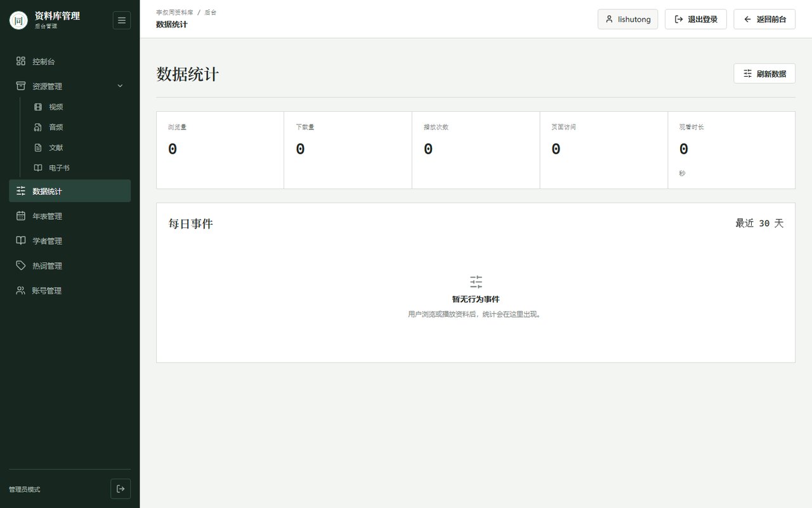Click the 观看时长 stat card label

(691, 127)
